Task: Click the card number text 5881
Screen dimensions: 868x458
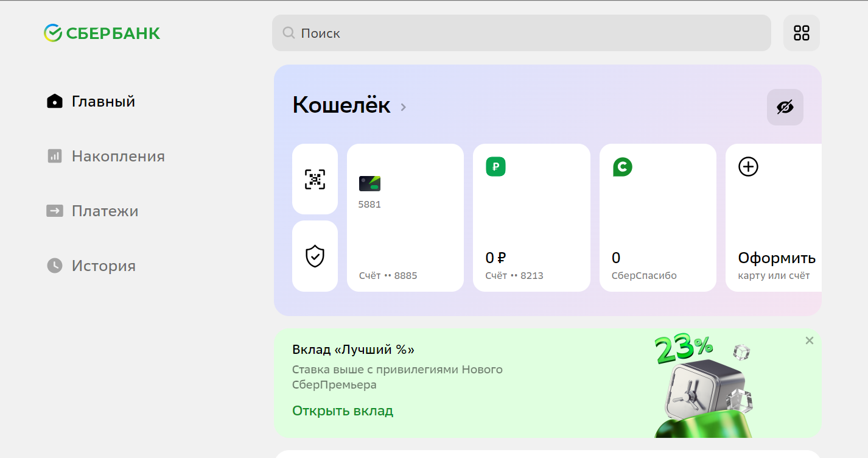Action: click(369, 205)
